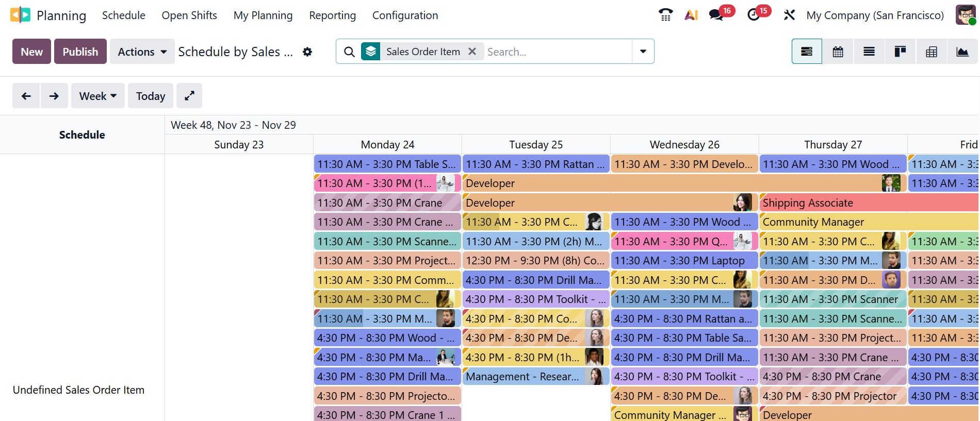This screenshot has height=421, width=980.
Task: Toggle the search options dropdown arrow
Action: pyautogui.click(x=643, y=52)
